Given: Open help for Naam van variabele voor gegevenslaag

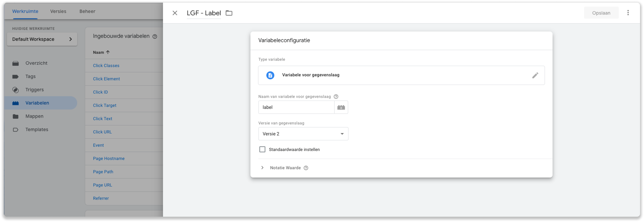Looking at the screenshot, I should coord(336,96).
